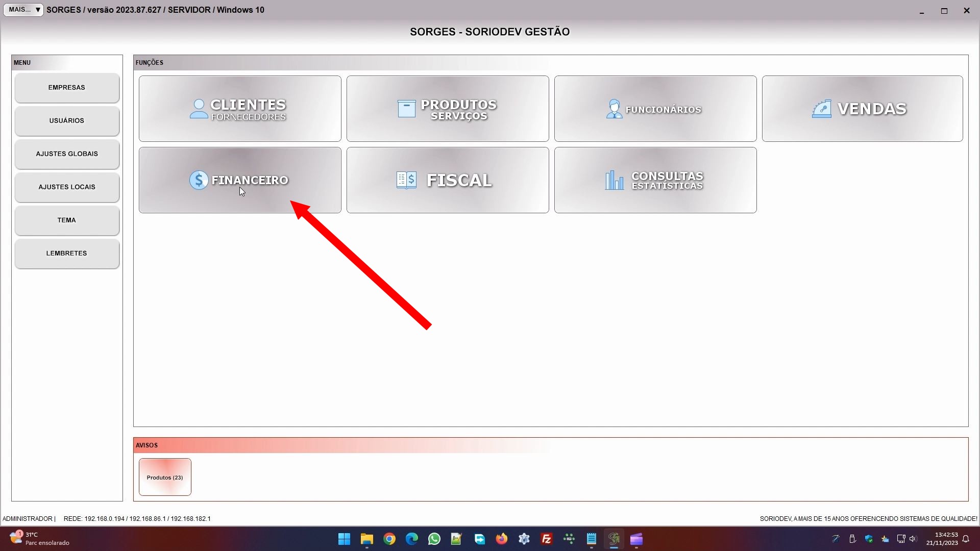Click the Tema button
This screenshot has height=551, width=980.
[x=67, y=220]
